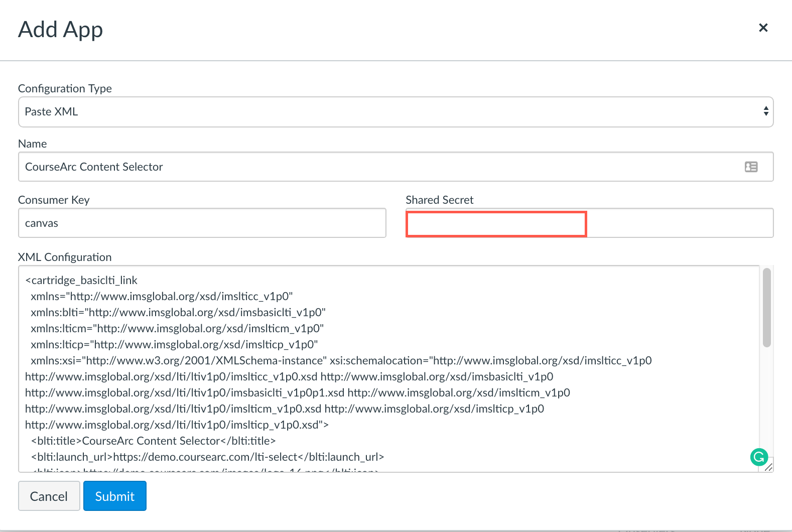The width and height of the screenshot is (792, 532).
Task: Click the xmlns:lticm attribute line
Action: [177, 328]
